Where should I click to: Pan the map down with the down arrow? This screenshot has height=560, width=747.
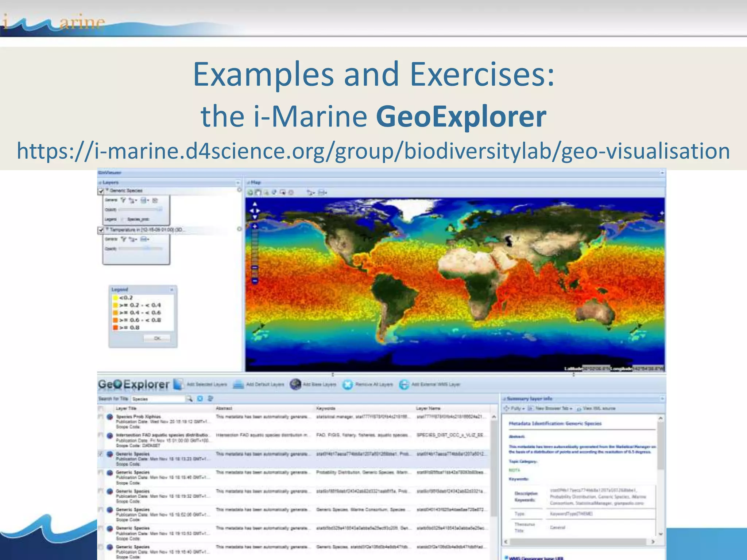point(255,217)
